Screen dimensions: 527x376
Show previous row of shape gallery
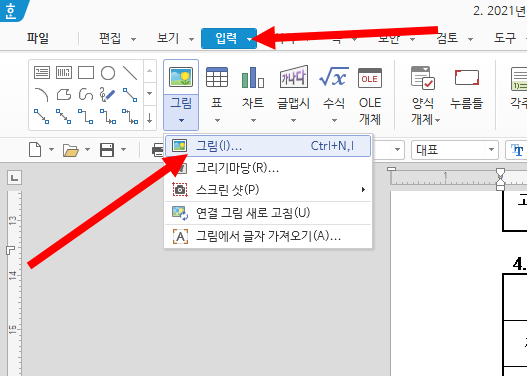coord(150,71)
